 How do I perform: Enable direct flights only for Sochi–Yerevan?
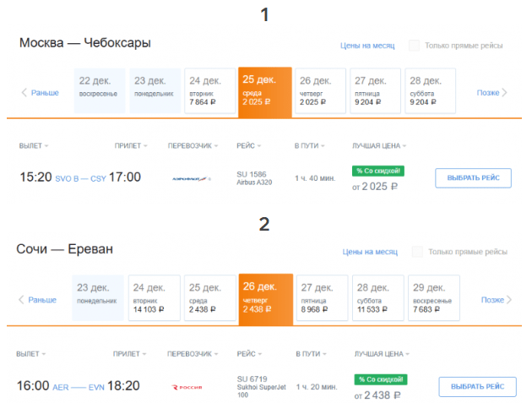coord(417,252)
